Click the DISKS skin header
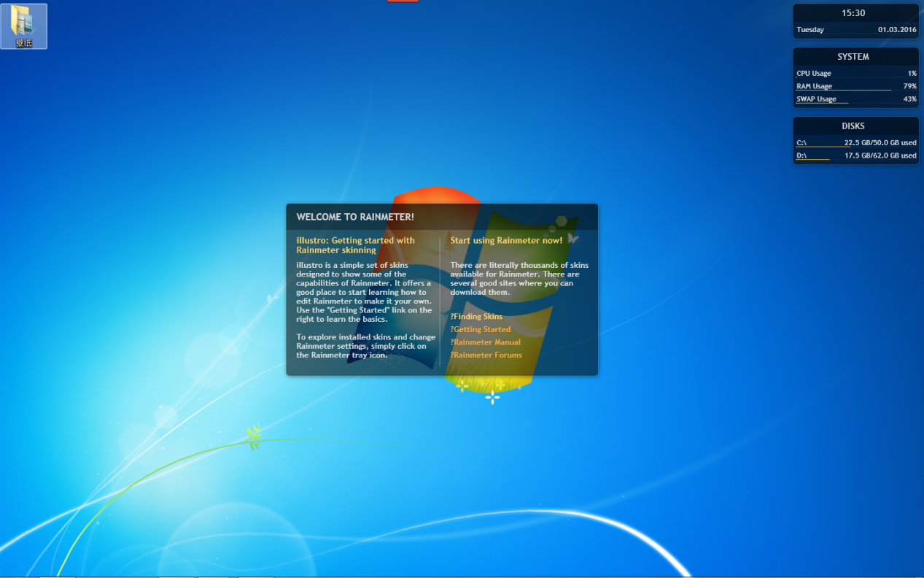Image resolution: width=924 pixels, height=578 pixels. point(853,126)
